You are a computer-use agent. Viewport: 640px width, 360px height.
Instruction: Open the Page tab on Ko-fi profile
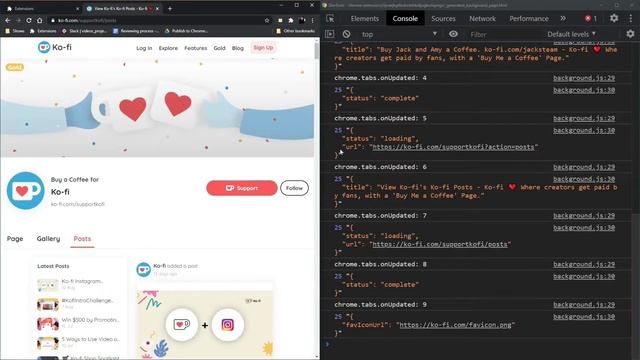(15, 239)
